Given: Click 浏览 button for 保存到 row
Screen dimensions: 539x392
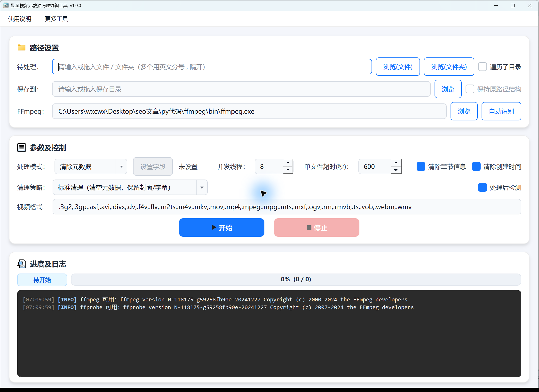Looking at the screenshot, I should (x=448, y=89).
